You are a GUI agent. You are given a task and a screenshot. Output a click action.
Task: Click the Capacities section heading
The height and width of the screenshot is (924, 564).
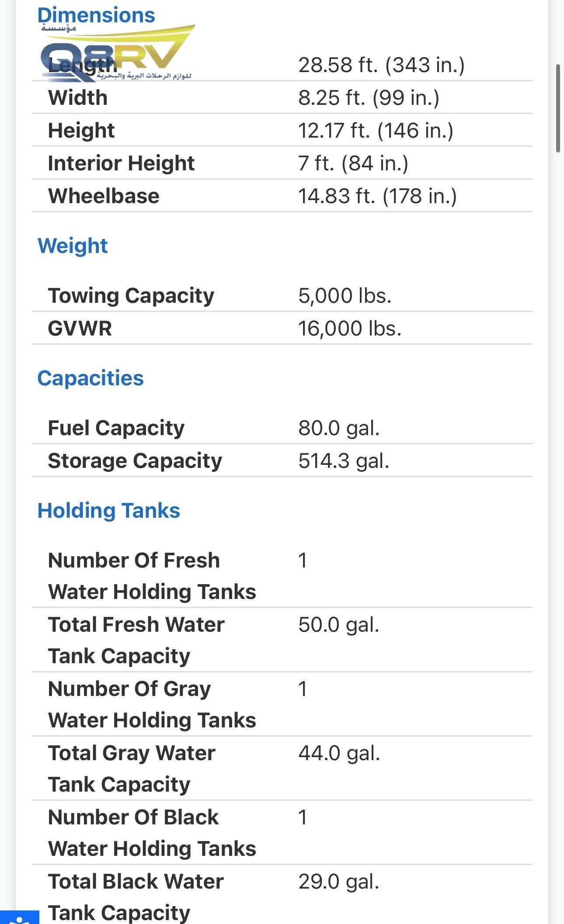(91, 378)
